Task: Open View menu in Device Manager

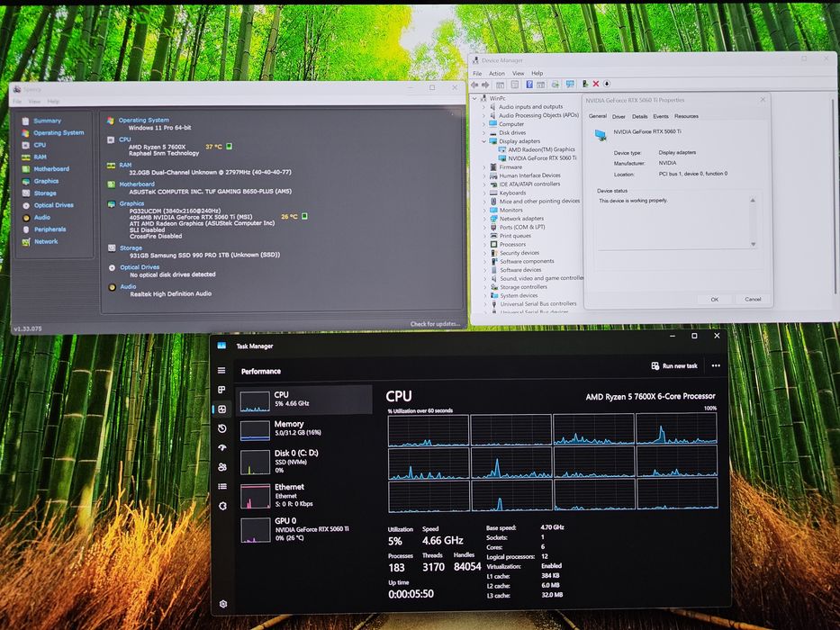Action: point(518,74)
